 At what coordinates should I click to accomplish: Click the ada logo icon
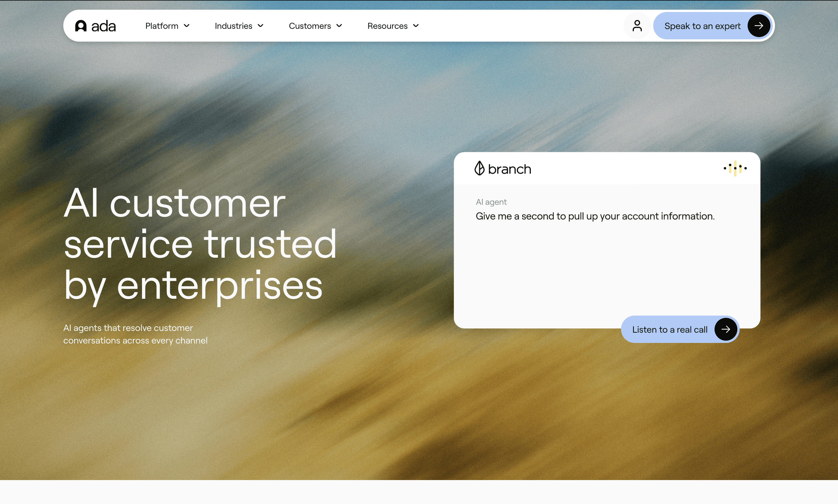coord(81,26)
